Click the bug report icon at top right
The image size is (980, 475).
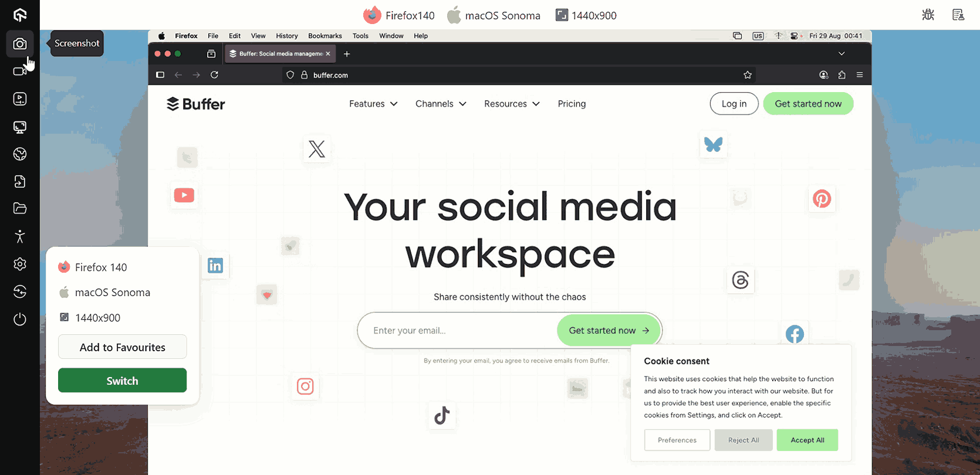tap(928, 15)
